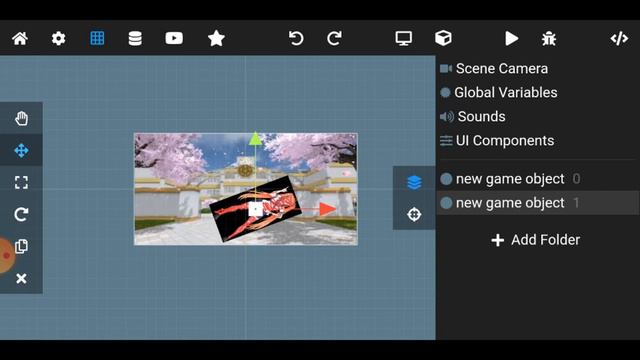This screenshot has height=360, width=640.
Task: Open the video tutorials icon
Action: 174,38
